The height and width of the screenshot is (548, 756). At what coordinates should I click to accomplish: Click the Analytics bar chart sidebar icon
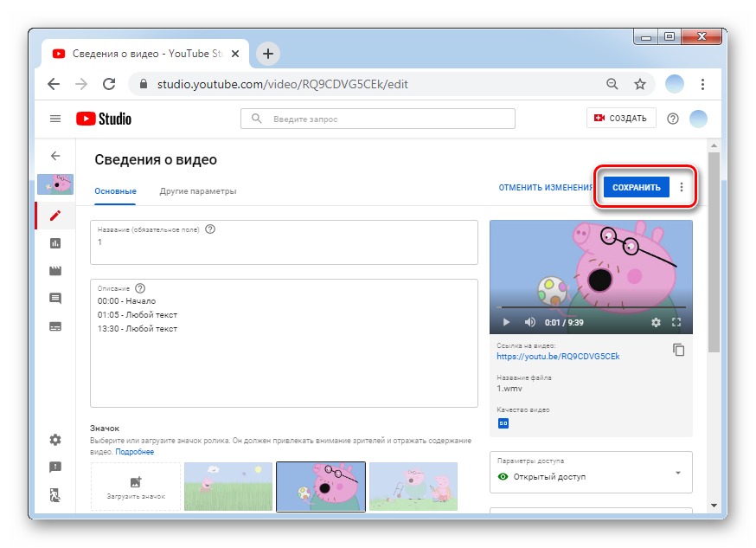(x=55, y=243)
